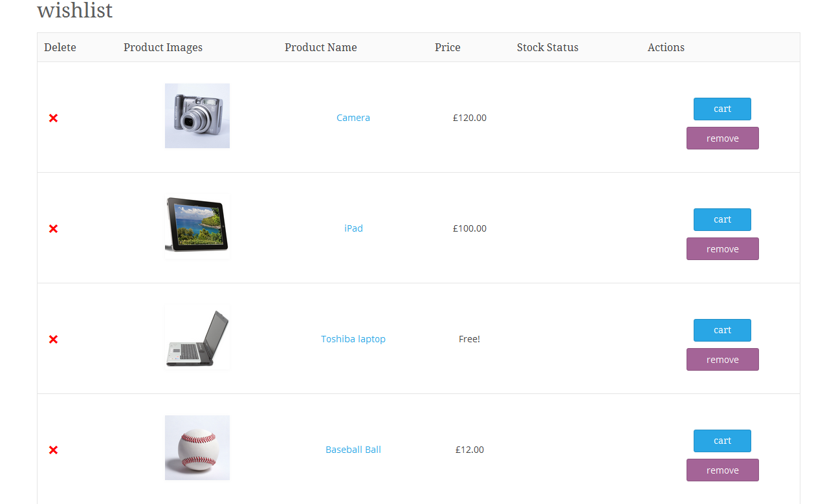
Task: Click cart button for iPad
Action: [722, 219]
